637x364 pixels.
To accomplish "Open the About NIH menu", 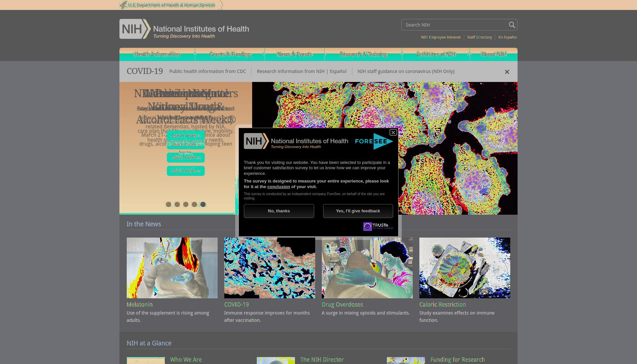I will coord(494,54).
